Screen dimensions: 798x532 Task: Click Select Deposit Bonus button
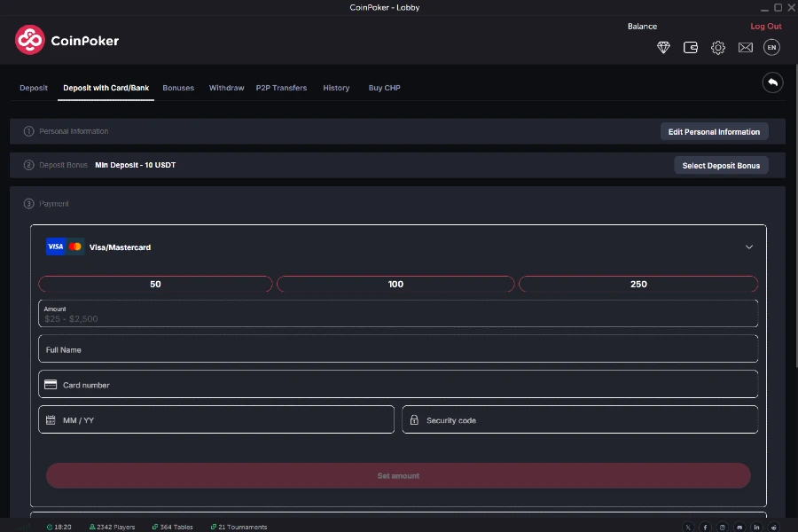pyautogui.click(x=721, y=166)
